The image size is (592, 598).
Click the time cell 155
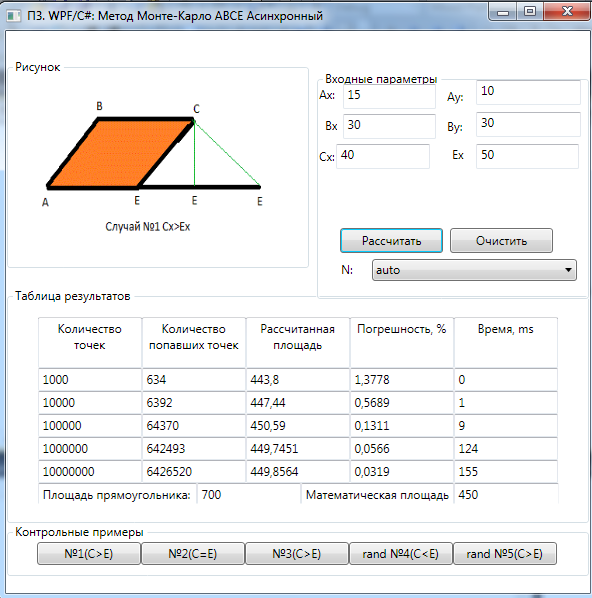506,472
